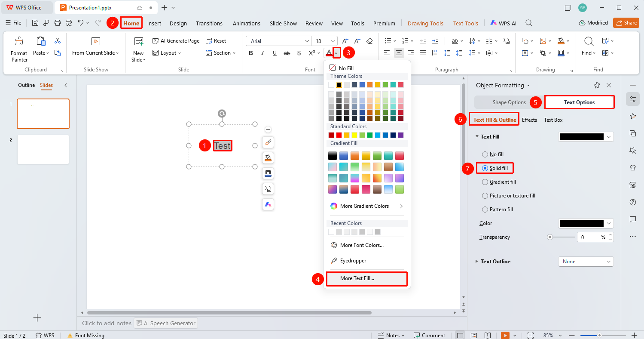Open the Text Box tab in formatting pane

pyautogui.click(x=553, y=120)
